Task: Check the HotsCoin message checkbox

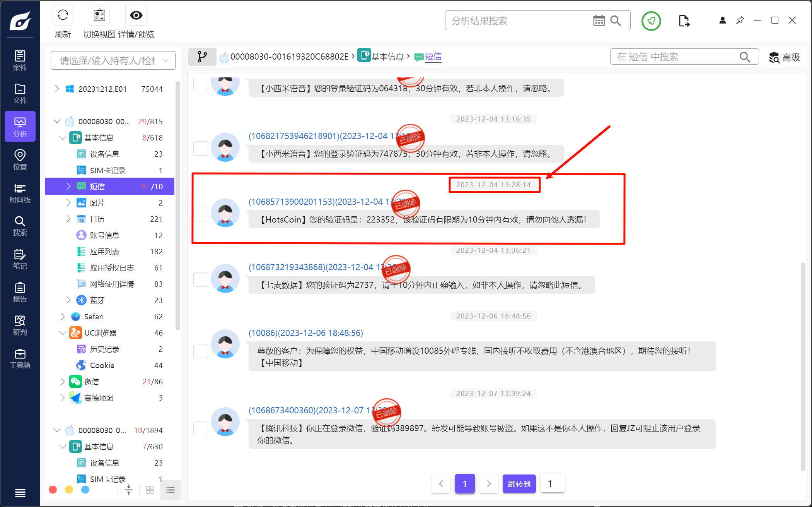Action: (x=201, y=214)
